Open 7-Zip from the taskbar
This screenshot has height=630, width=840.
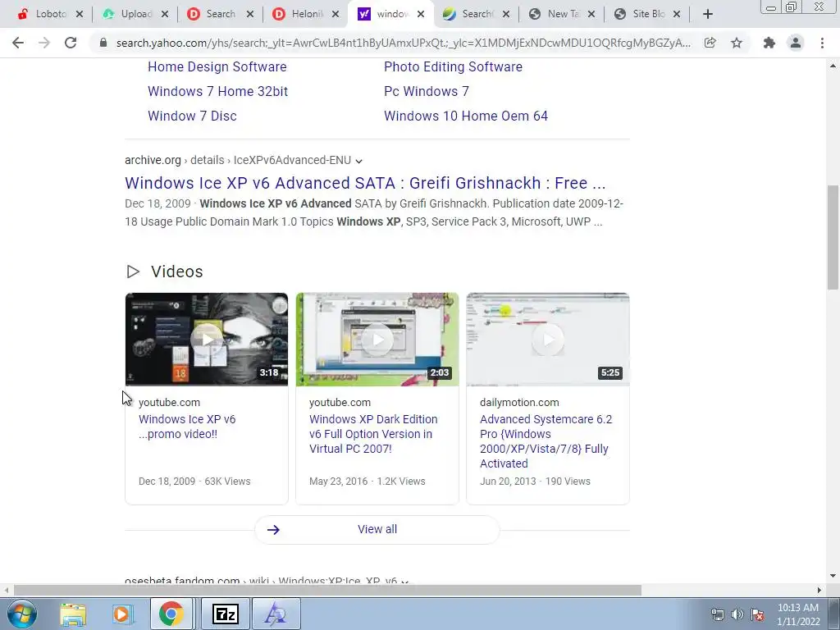(225, 614)
